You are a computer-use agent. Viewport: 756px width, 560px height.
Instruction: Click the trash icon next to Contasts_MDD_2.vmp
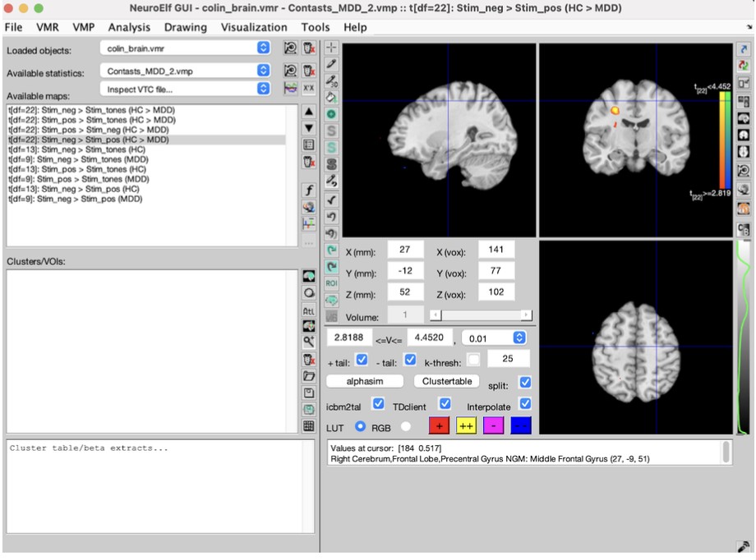[309, 71]
